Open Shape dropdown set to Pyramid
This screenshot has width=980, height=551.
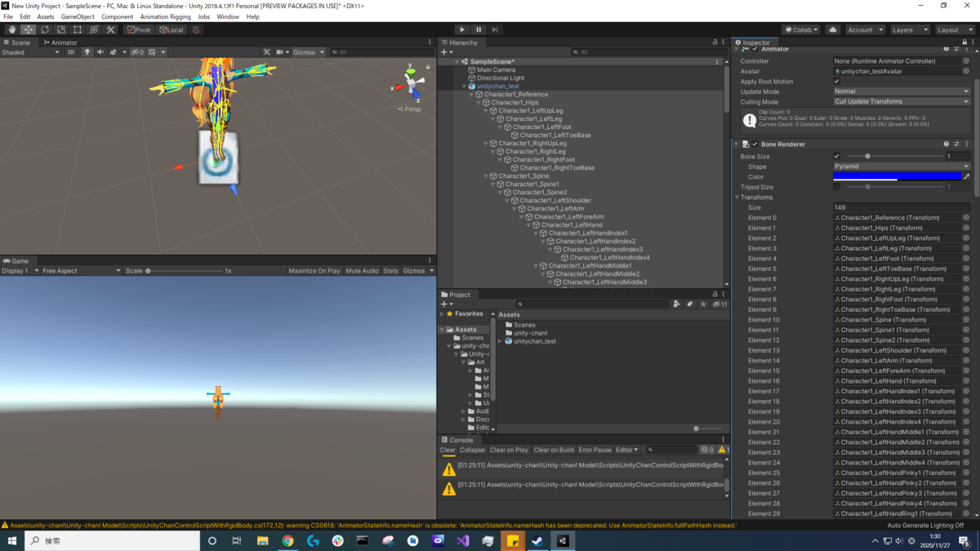coord(902,167)
